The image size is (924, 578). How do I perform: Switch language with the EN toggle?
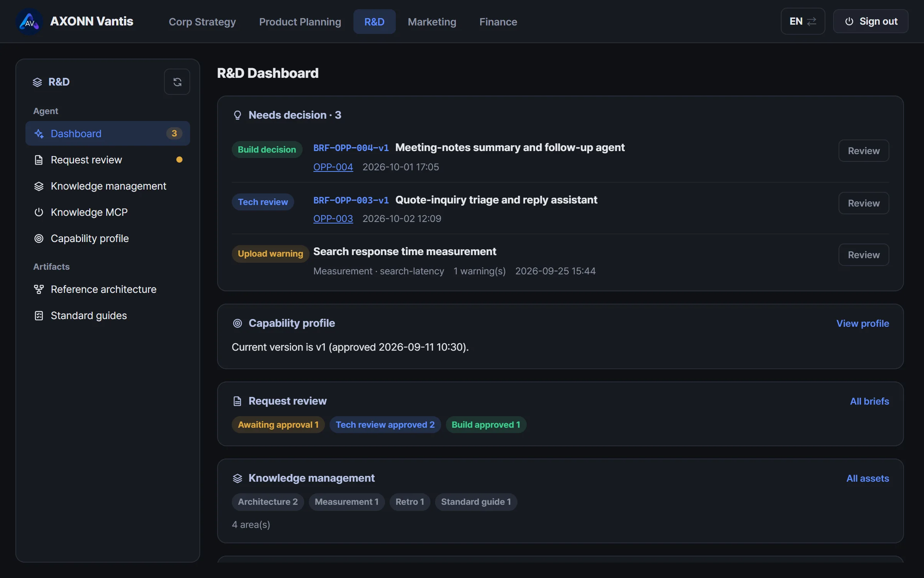[803, 21]
